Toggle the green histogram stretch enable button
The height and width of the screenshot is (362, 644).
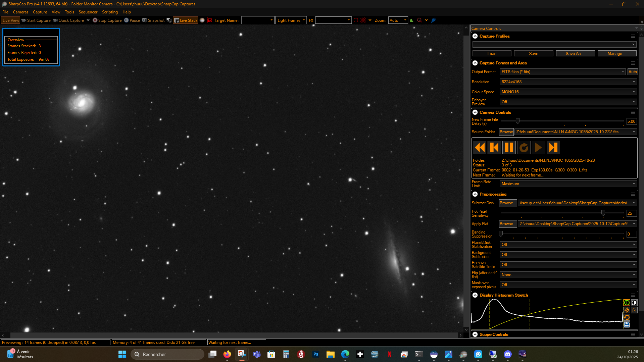point(627,303)
